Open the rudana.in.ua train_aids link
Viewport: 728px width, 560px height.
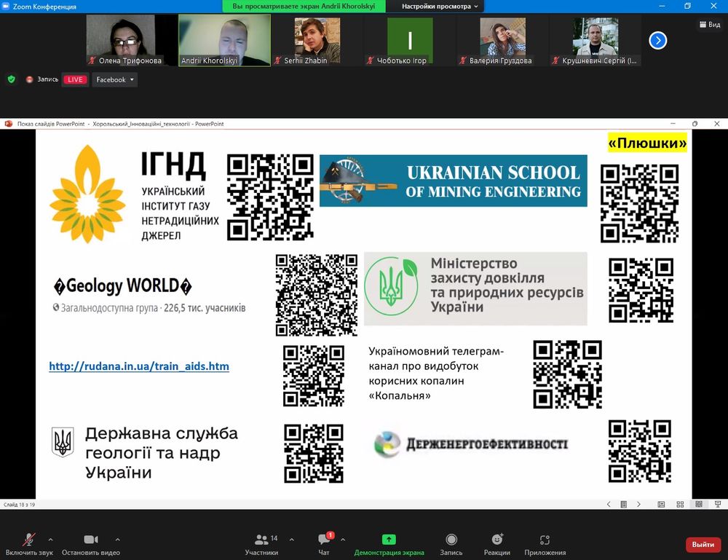(x=139, y=366)
